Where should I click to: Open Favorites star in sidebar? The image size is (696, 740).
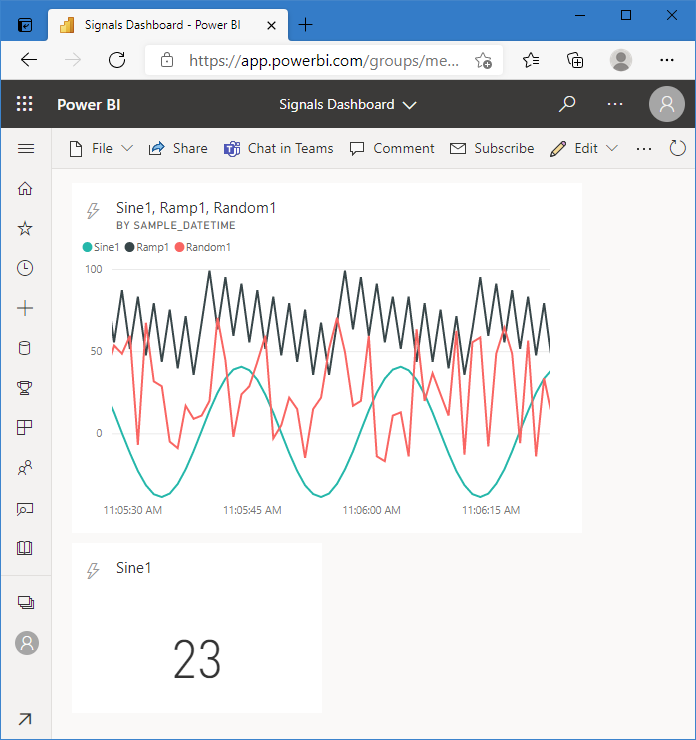click(x=25, y=228)
